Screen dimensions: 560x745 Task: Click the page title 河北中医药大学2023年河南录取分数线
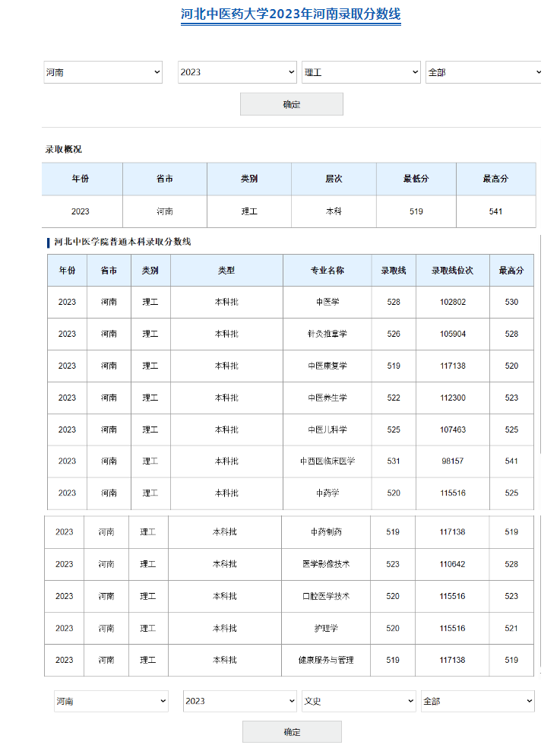click(291, 14)
